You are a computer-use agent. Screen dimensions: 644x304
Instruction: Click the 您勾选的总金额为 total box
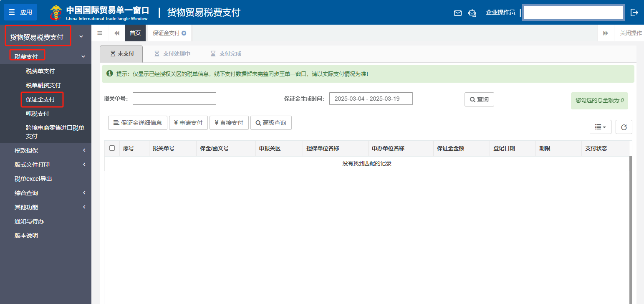[x=599, y=101]
